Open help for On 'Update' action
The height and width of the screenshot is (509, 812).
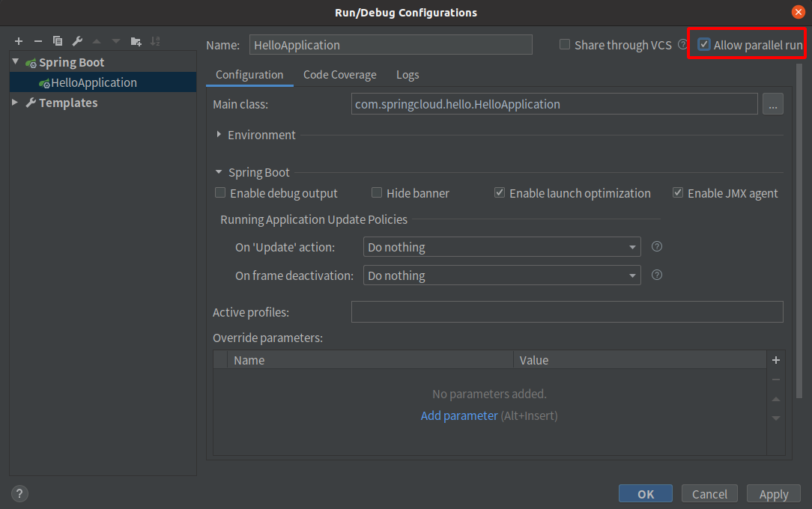click(657, 247)
